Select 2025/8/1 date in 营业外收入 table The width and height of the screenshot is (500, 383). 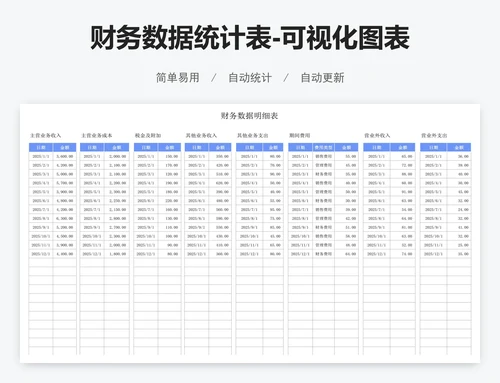[x=377, y=219]
